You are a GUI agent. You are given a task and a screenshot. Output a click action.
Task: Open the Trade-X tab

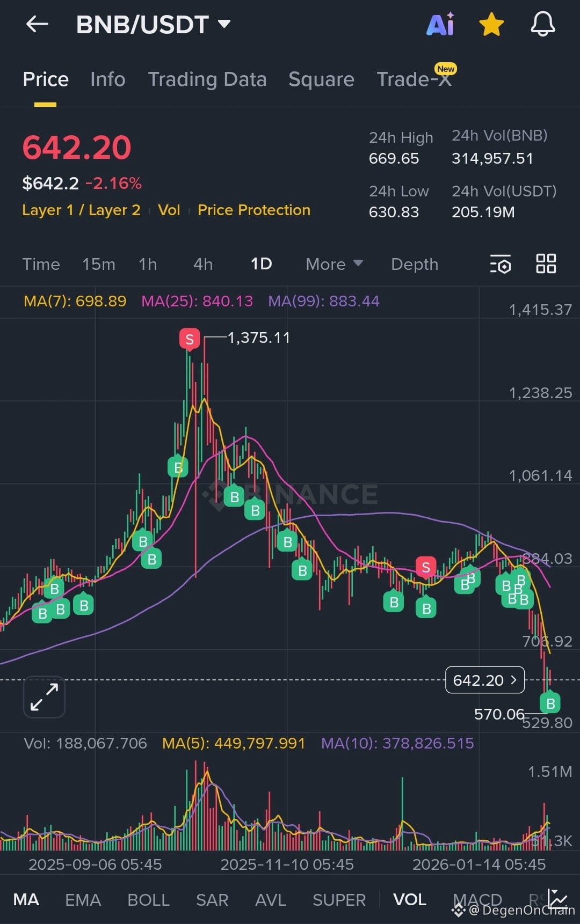(x=414, y=79)
